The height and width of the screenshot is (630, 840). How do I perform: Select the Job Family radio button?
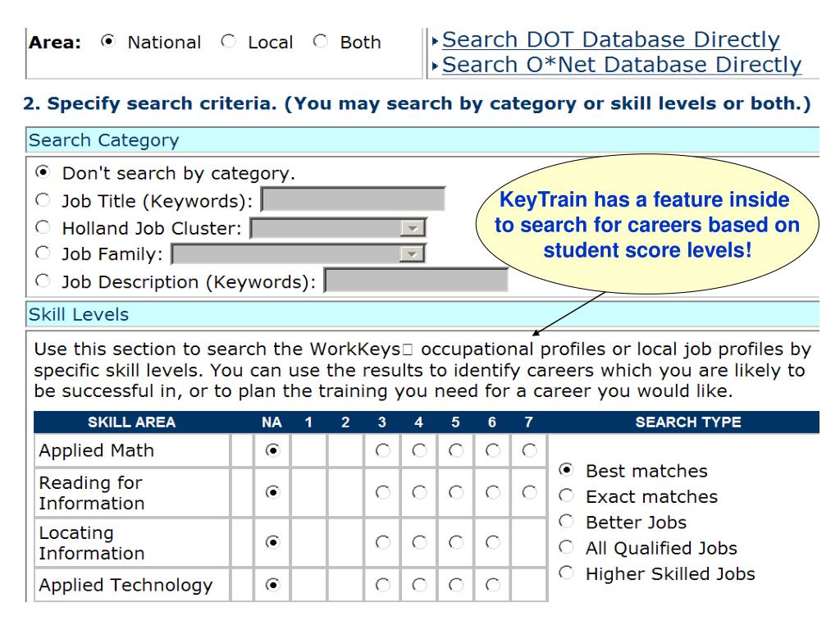43,253
